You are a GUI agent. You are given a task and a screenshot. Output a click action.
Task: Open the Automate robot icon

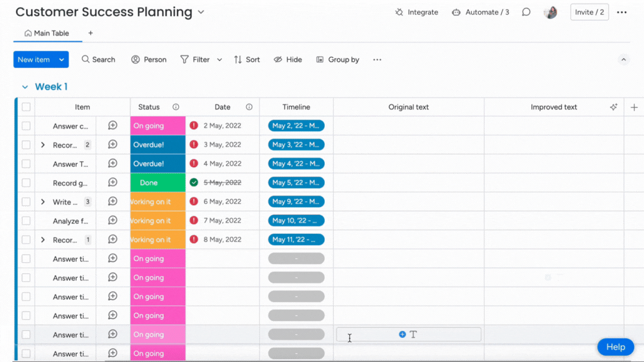[456, 12]
